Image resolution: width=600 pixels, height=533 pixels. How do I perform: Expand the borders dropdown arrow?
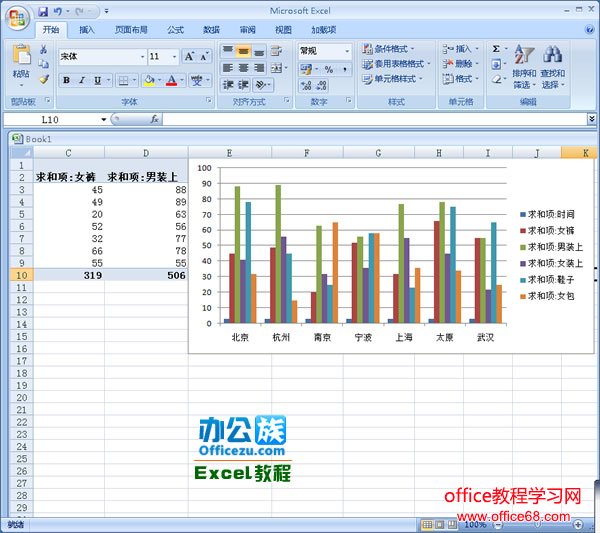click(x=134, y=80)
